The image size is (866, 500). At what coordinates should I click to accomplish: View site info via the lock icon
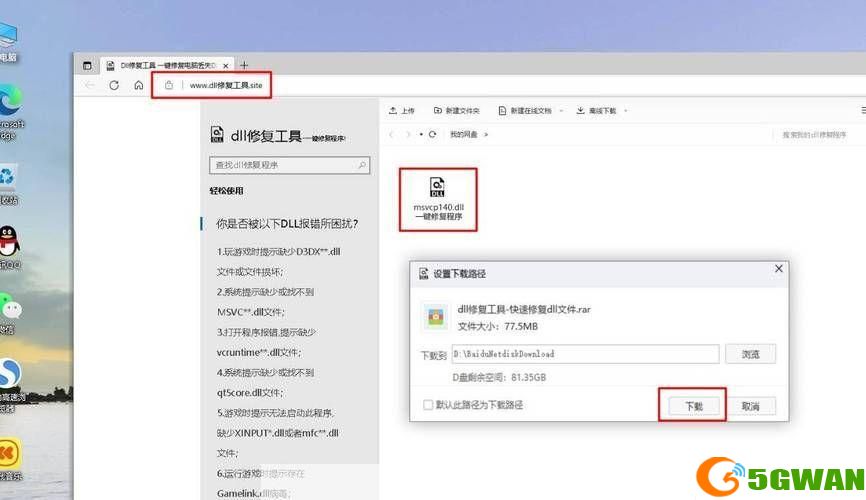click(x=169, y=85)
